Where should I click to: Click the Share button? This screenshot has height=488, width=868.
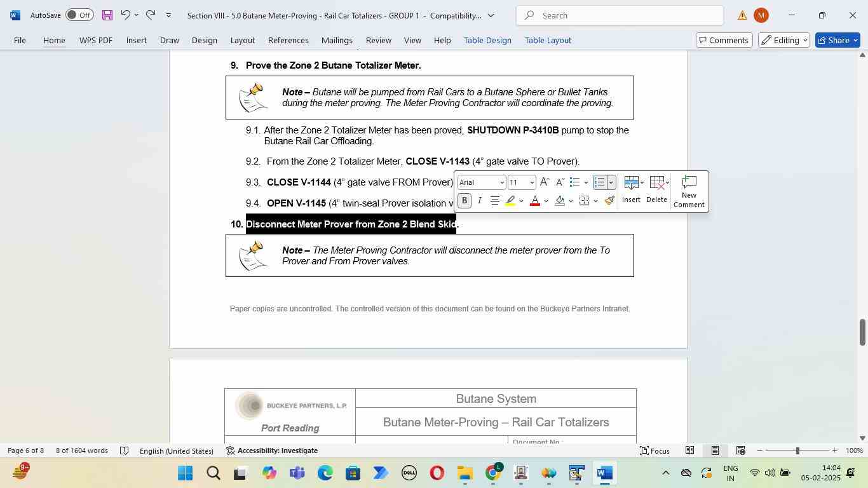(x=837, y=40)
